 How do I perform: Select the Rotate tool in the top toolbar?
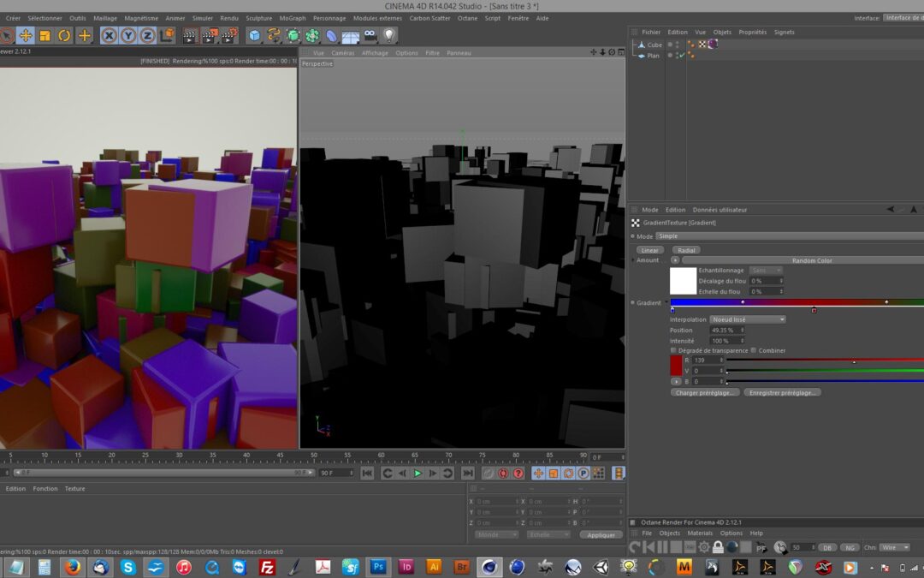pos(64,35)
